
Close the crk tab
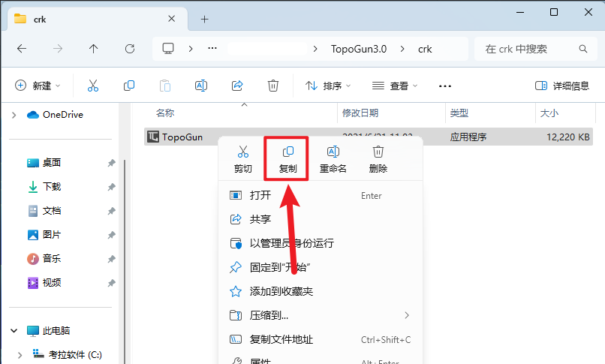[172, 19]
